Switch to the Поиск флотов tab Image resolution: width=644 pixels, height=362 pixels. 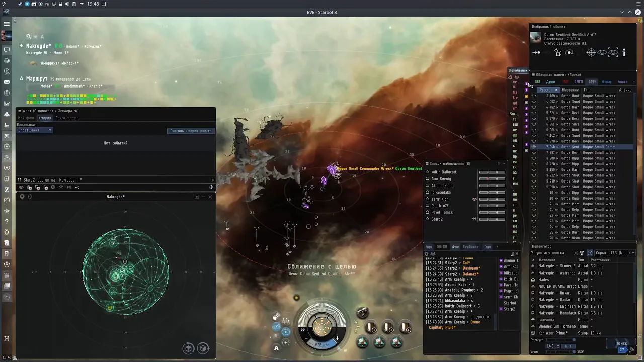tap(67, 118)
